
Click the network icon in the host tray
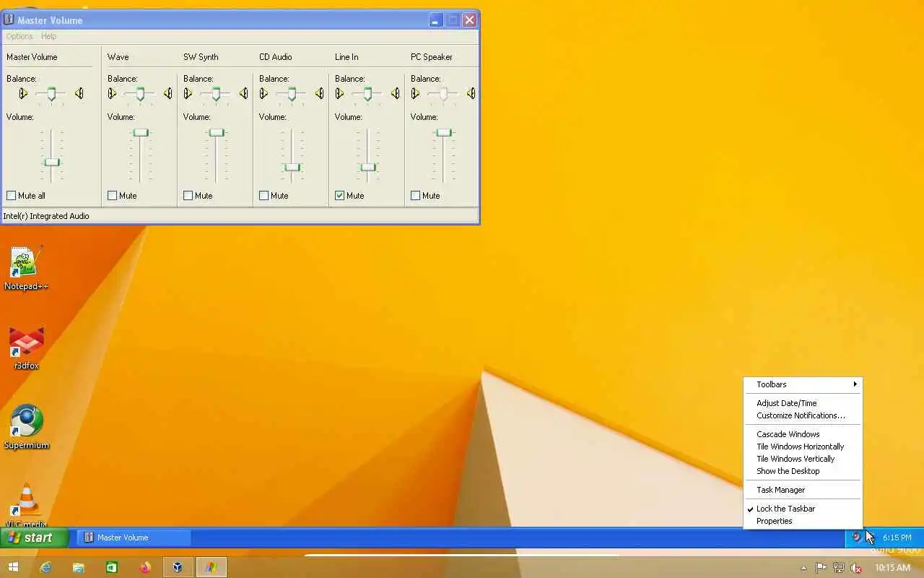coord(839,568)
